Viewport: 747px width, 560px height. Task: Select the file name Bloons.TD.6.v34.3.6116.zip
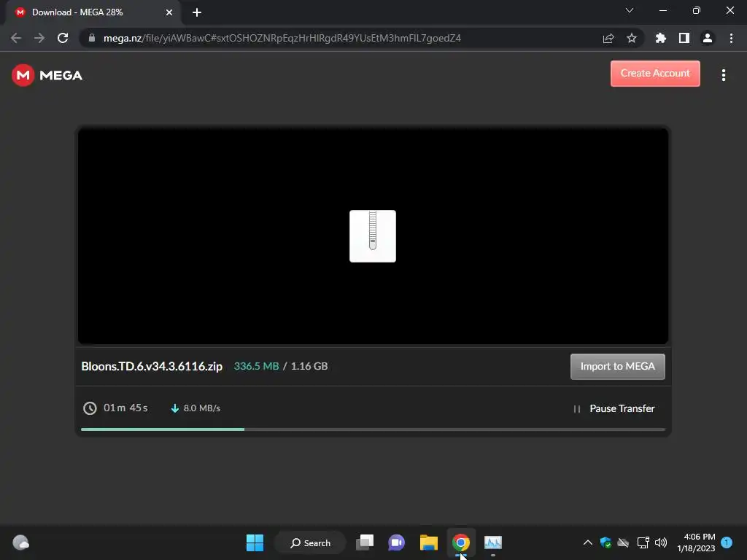(152, 366)
